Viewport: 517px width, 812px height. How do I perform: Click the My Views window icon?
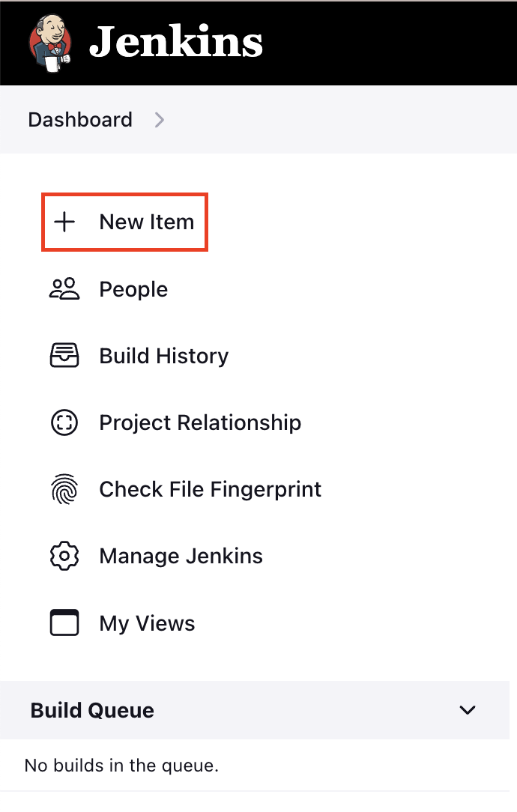[65, 622]
